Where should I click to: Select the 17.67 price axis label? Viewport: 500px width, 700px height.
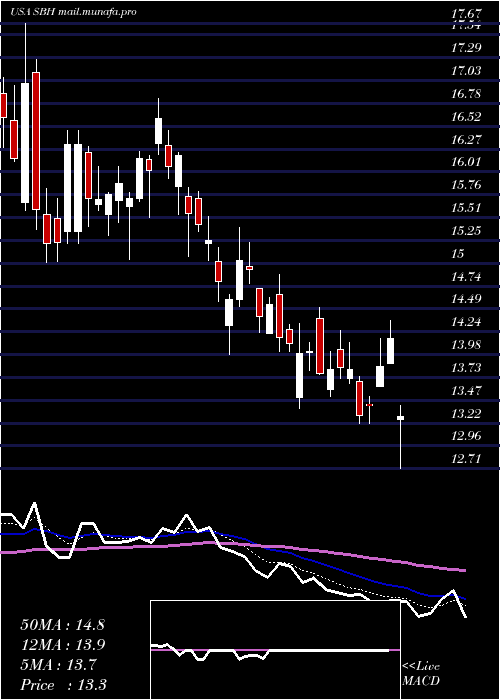[x=466, y=14]
